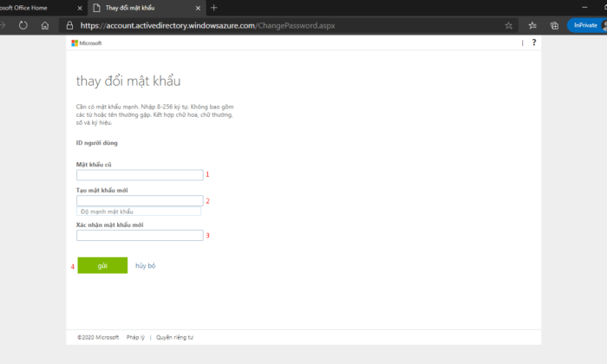This screenshot has height=364, width=607.
Task: Click the ID người dùng label
Action: 97,143
